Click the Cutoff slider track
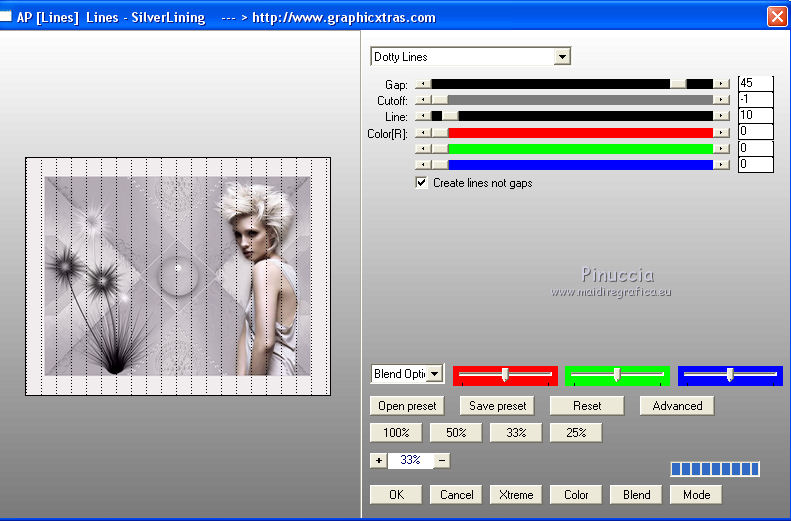This screenshot has width=791, height=521. coord(572,100)
